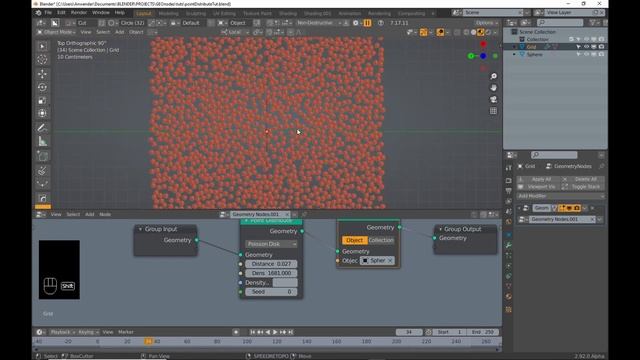The image size is (640, 360).
Task: Collapse the Group Output node
Action: (440, 229)
